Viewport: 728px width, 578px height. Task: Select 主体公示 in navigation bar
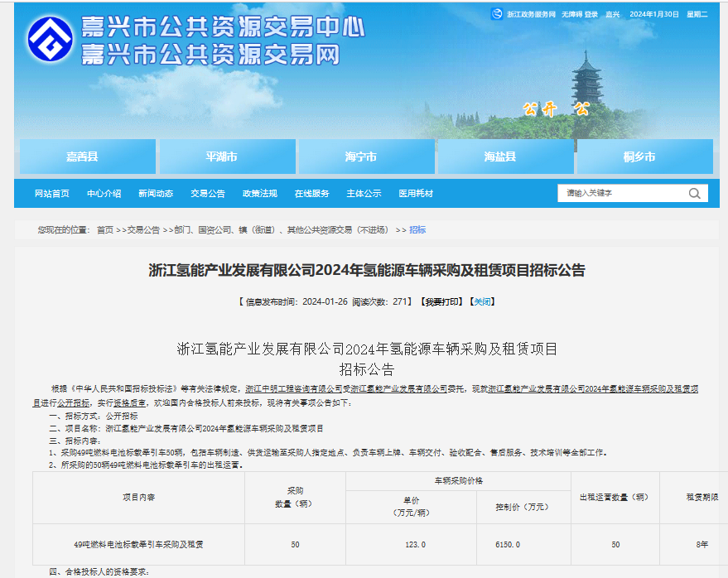[x=364, y=194]
